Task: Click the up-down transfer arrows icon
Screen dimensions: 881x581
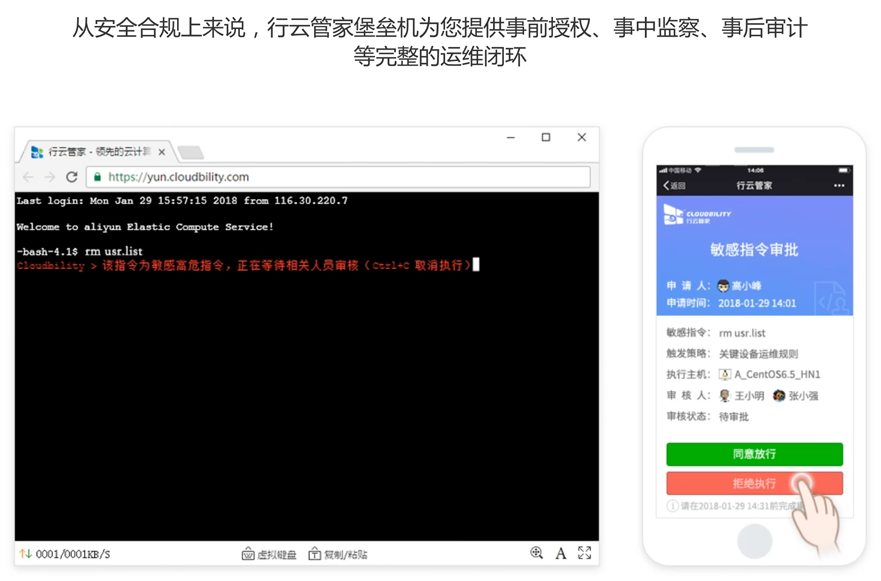Action: (25, 554)
